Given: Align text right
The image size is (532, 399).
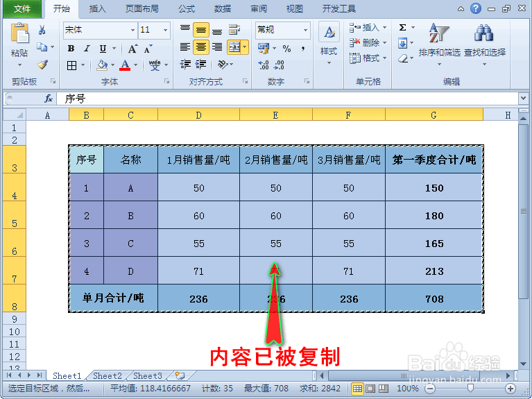Looking at the screenshot, I should tap(217, 47).
